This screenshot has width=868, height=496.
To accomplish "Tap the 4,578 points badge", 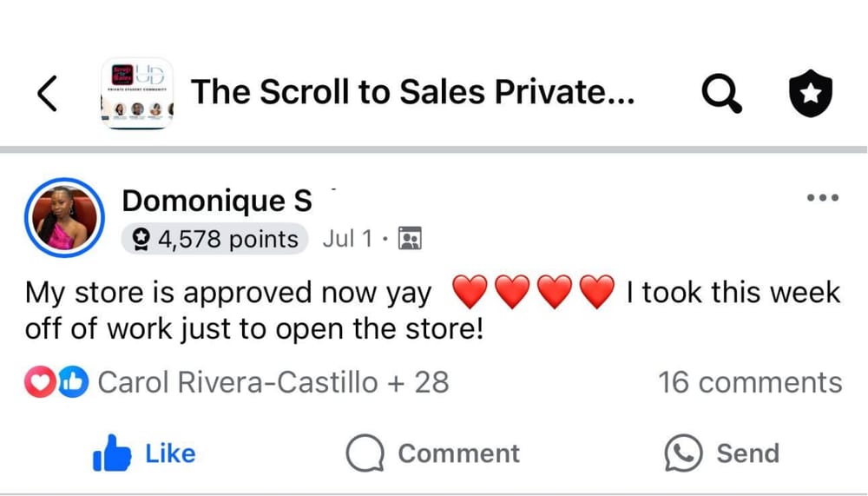I will 214,239.
